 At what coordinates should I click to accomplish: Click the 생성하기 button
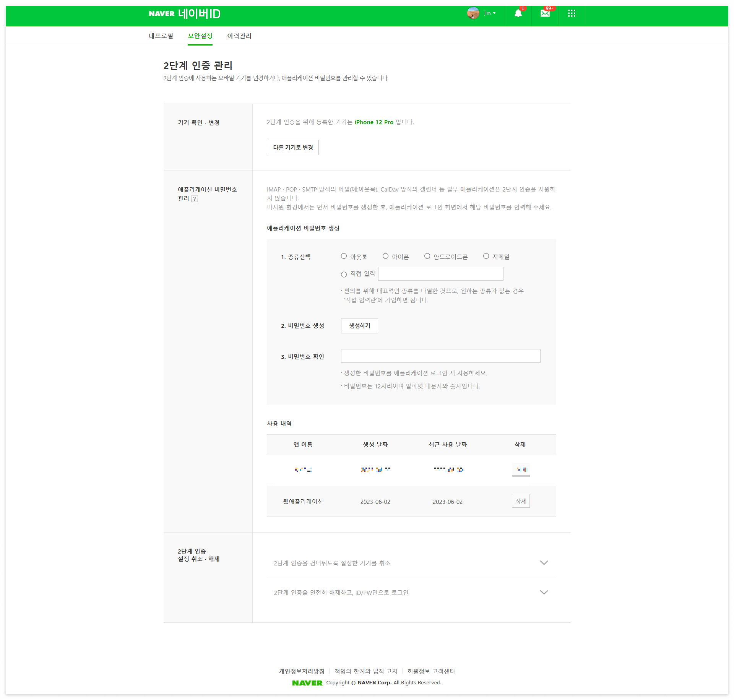359,326
